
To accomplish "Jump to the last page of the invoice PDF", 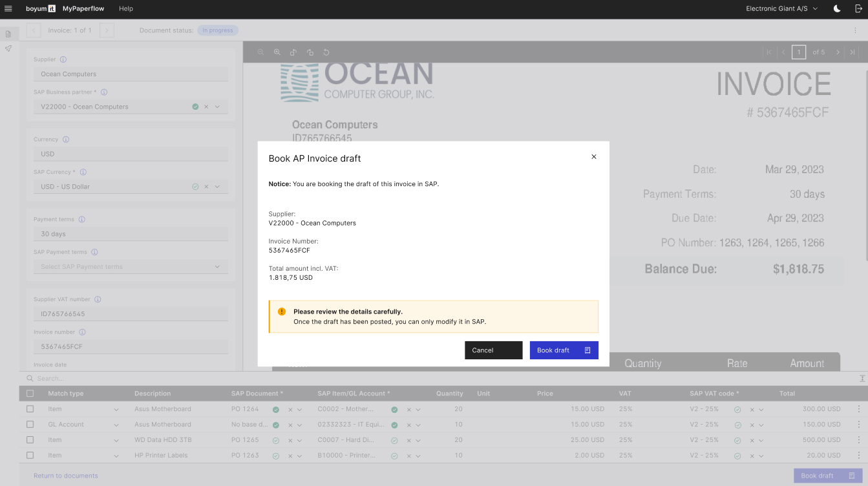I will click(852, 52).
